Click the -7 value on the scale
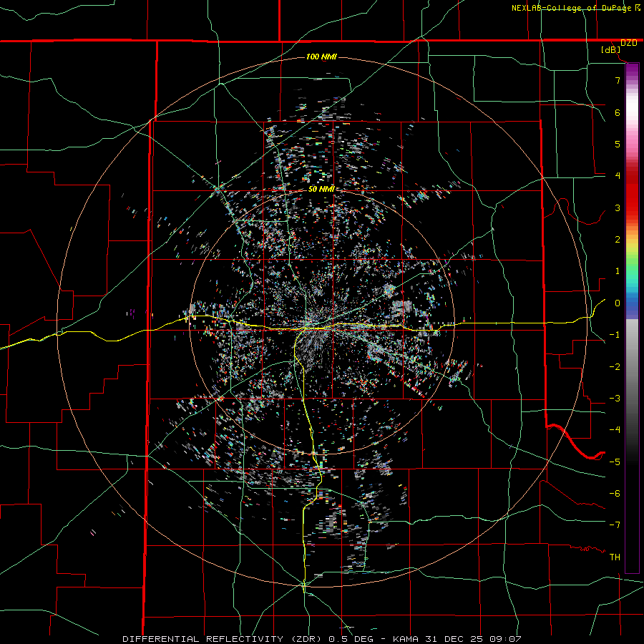This screenshot has height=644, width=644. click(x=615, y=525)
